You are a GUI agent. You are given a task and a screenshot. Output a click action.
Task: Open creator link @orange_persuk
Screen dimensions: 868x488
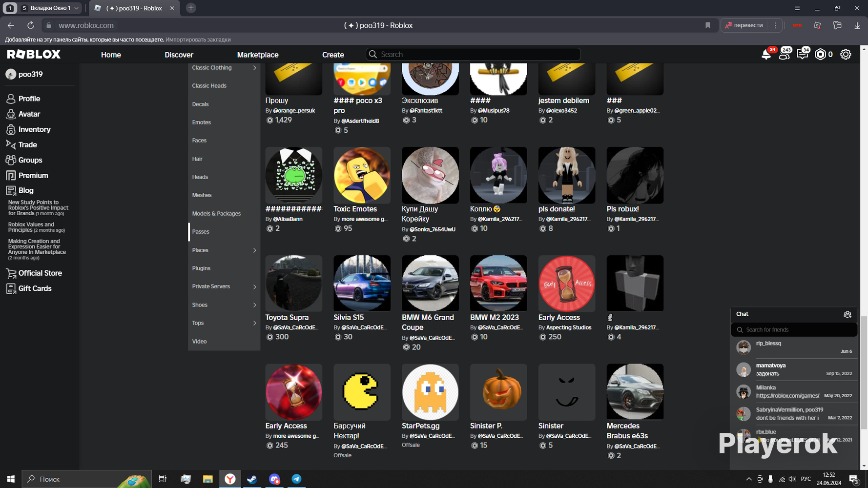[294, 111]
